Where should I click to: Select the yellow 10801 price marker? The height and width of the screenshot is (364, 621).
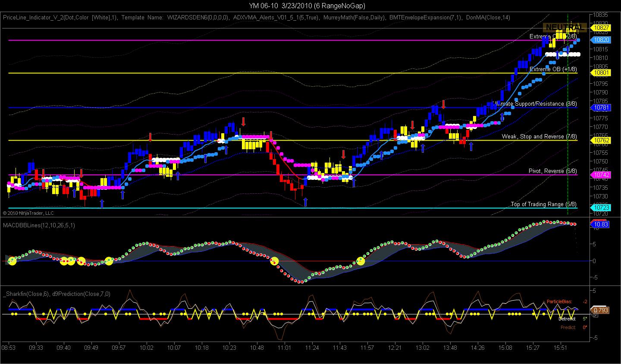point(601,73)
